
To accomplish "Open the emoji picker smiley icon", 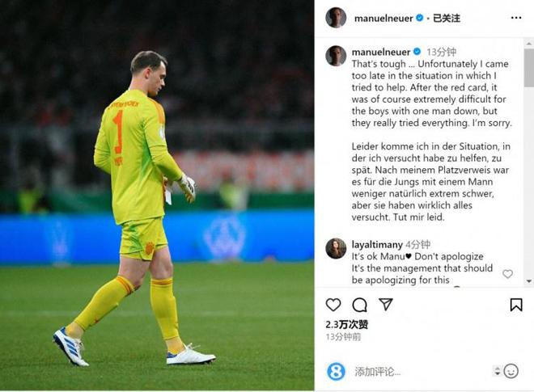I will pyautogui.click(x=511, y=371).
